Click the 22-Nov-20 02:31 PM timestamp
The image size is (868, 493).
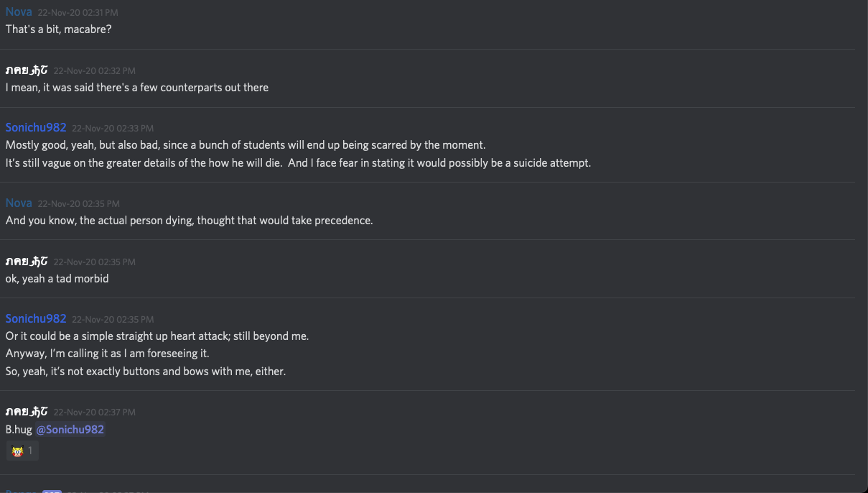[x=78, y=13]
